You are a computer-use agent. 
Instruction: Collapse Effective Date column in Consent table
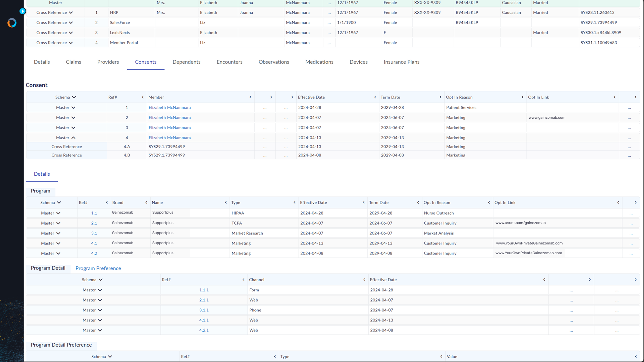(x=375, y=97)
